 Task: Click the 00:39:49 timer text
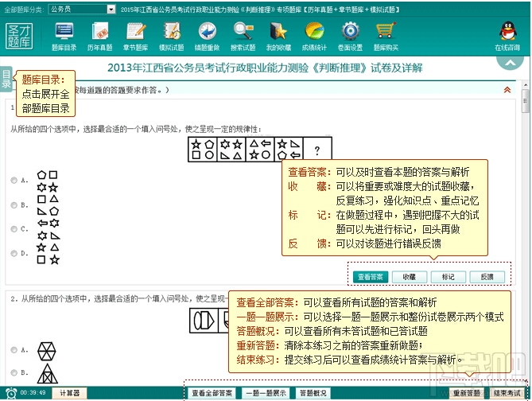coord(33,393)
